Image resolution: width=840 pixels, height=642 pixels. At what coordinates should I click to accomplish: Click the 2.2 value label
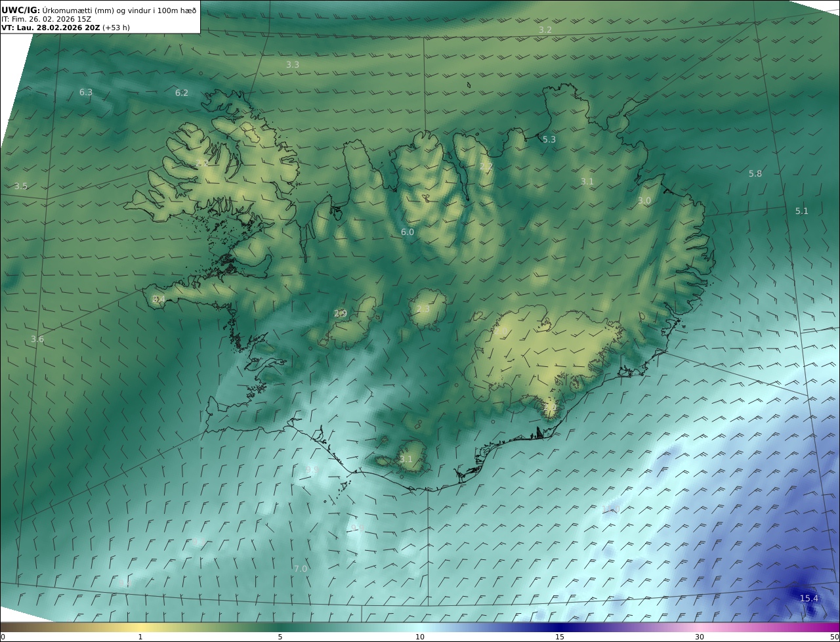[486, 167]
